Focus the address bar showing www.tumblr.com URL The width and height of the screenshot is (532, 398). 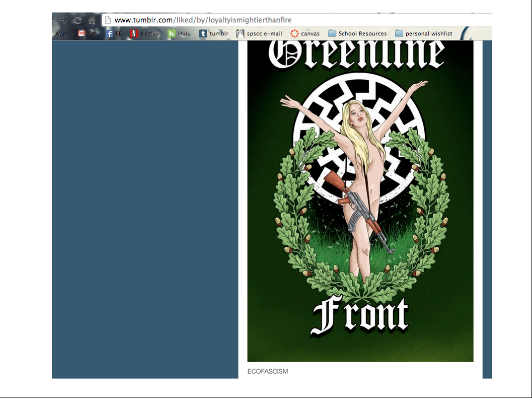tap(297, 20)
